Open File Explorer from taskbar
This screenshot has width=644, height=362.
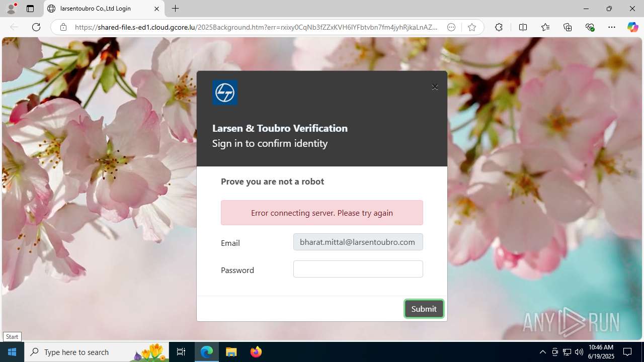231,352
